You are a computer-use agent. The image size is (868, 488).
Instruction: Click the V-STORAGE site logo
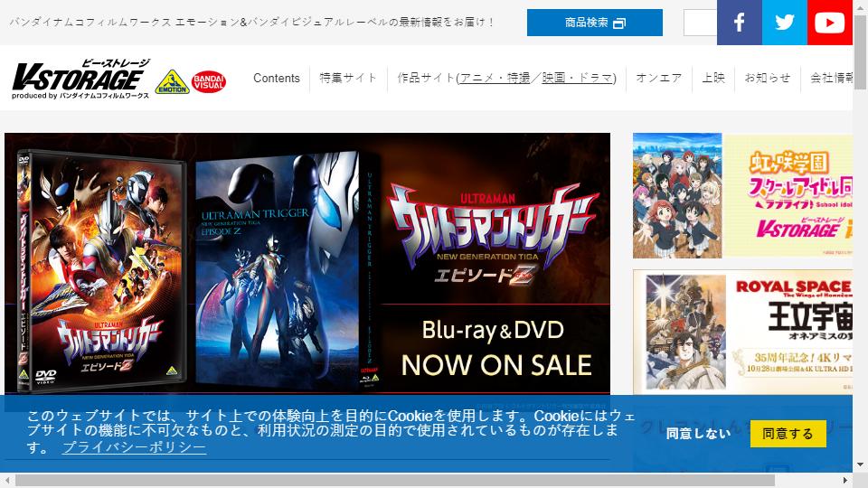(x=80, y=80)
